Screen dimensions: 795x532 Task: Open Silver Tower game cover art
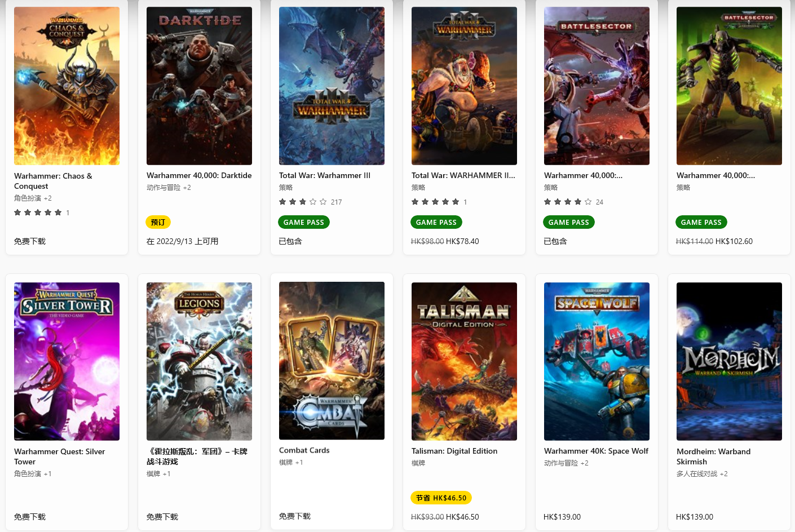pos(67,361)
